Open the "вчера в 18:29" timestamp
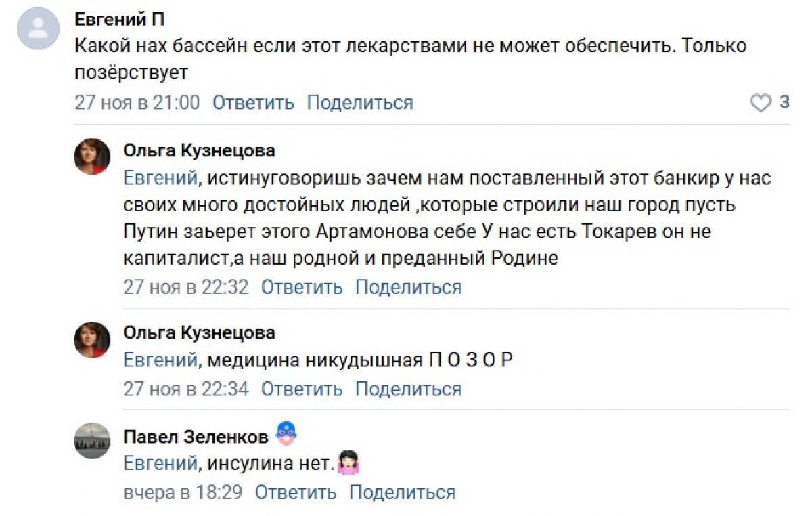 [183, 492]
